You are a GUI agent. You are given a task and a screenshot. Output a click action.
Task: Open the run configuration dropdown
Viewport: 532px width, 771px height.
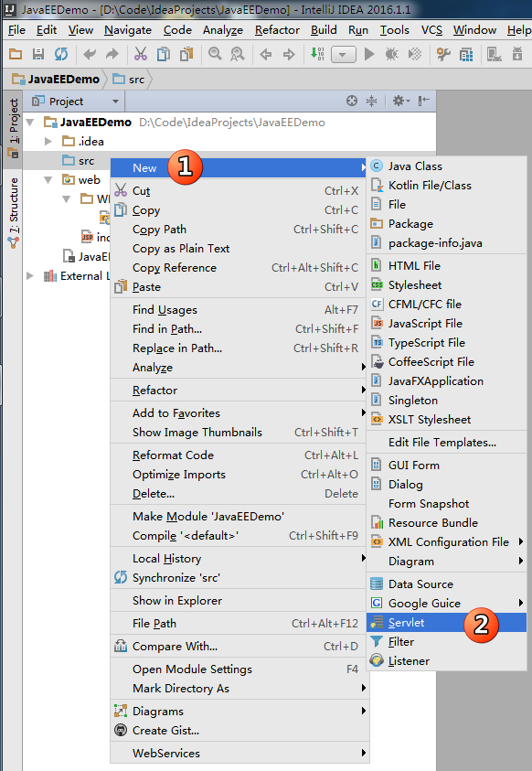point(344,54)
